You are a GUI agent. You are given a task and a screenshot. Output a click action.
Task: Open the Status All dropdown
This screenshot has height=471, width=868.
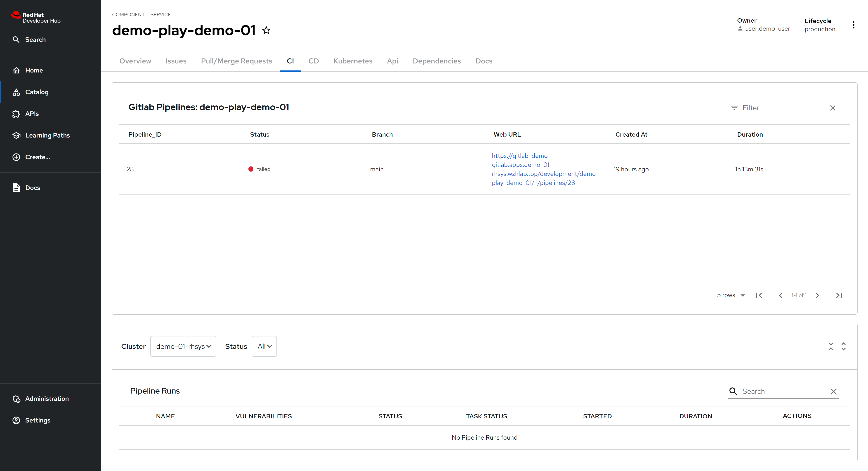264,346
